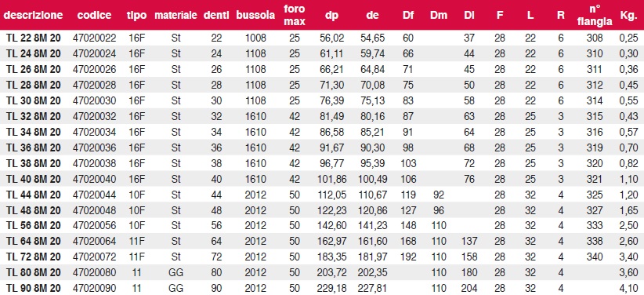Click code '47020048'
644x295 pixels.
pyautogui.click(x=95, y=209)
